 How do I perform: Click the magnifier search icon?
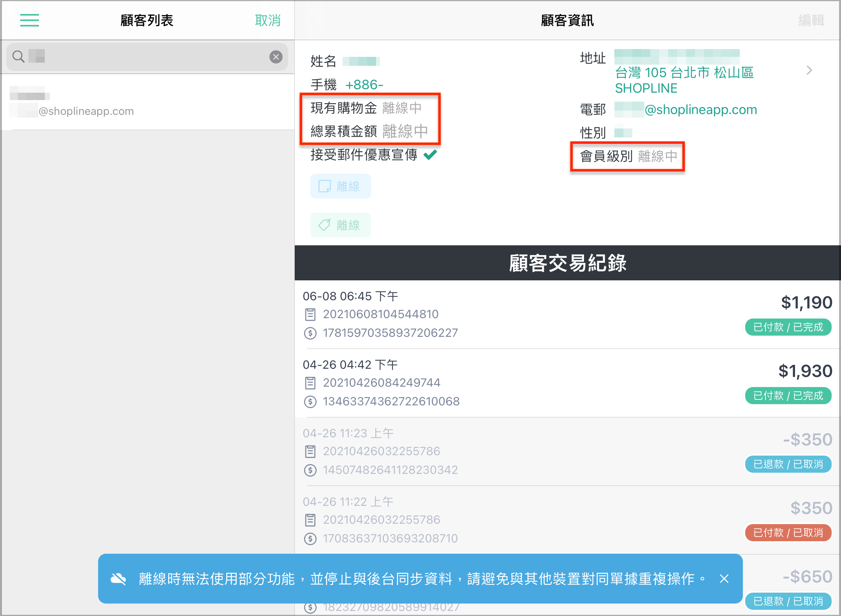coord(18,57)
